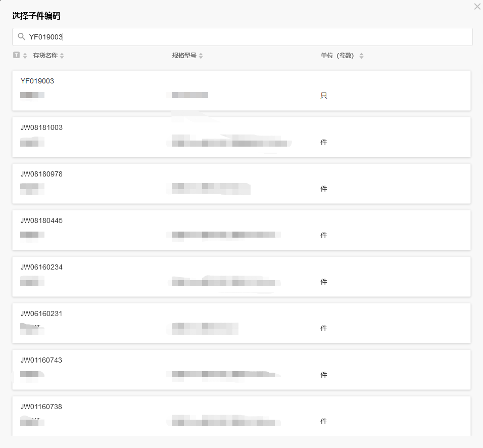Click the gray T column icon
Viewport: 483px width, 448px height.
tap(16, 55)
